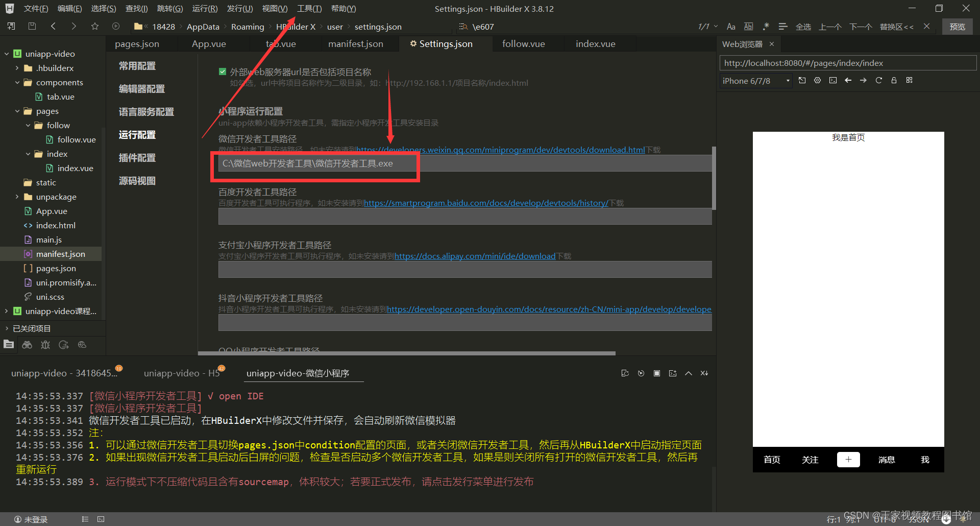Click the 预览 preview button
Screen dimensions: 980x526
pos(957,27)
